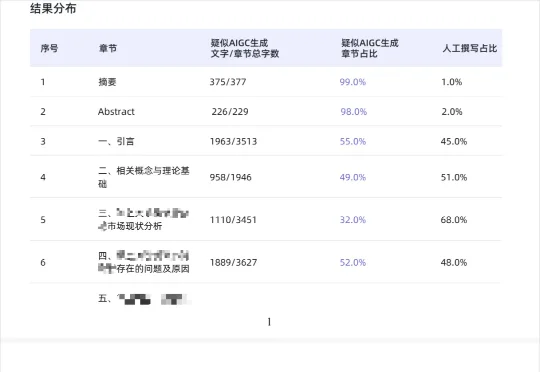Image resolution: width=540 pixels, height=372 pixels.
Task: Select the partially blurred 五、 chapter row
Action: (x=144, y=299)
